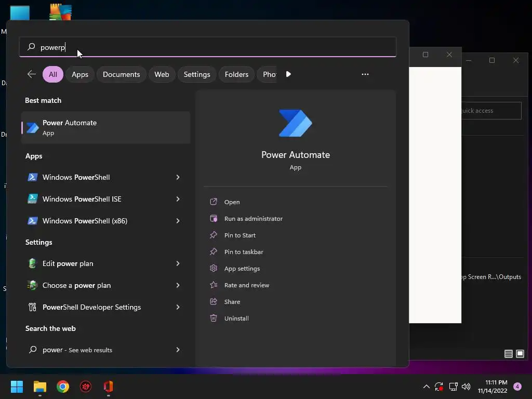Screen dimensions: 532x399
Task: Expand Windows PowerShell result chevron
Action: tap(178, 177)
